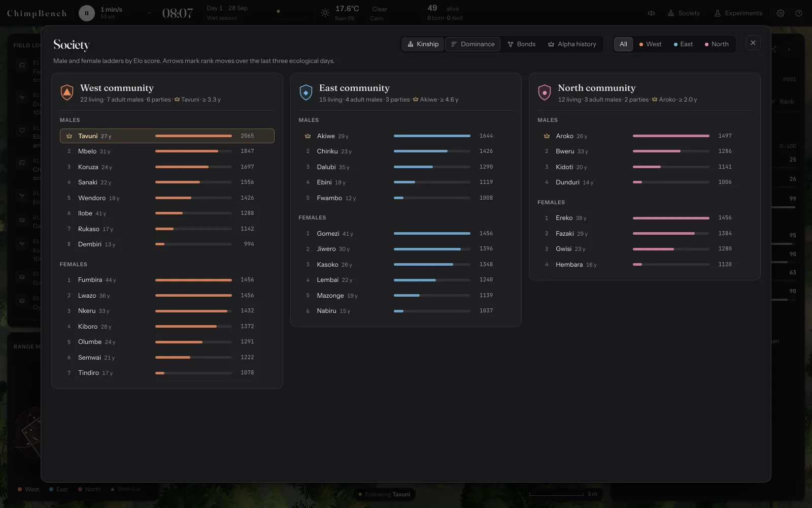
Task: Click the East community shield icon
Action: (306, 92)
